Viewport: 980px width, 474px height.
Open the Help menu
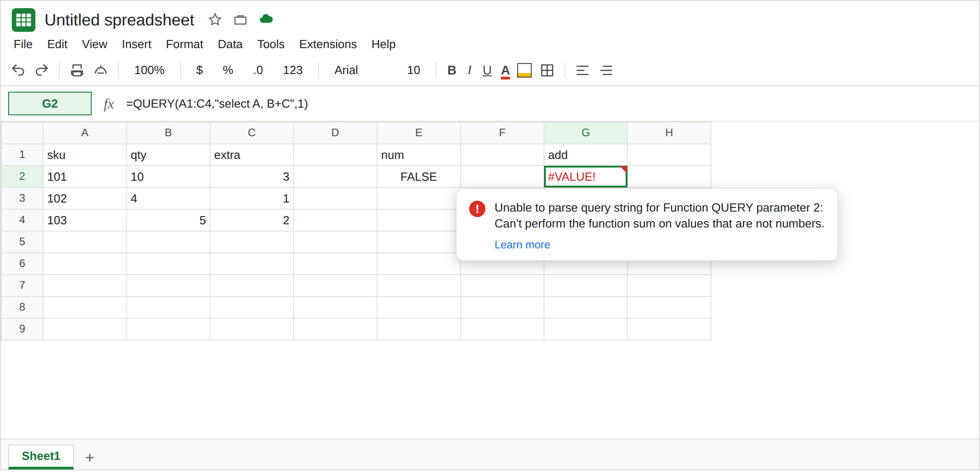pos(383,44)
